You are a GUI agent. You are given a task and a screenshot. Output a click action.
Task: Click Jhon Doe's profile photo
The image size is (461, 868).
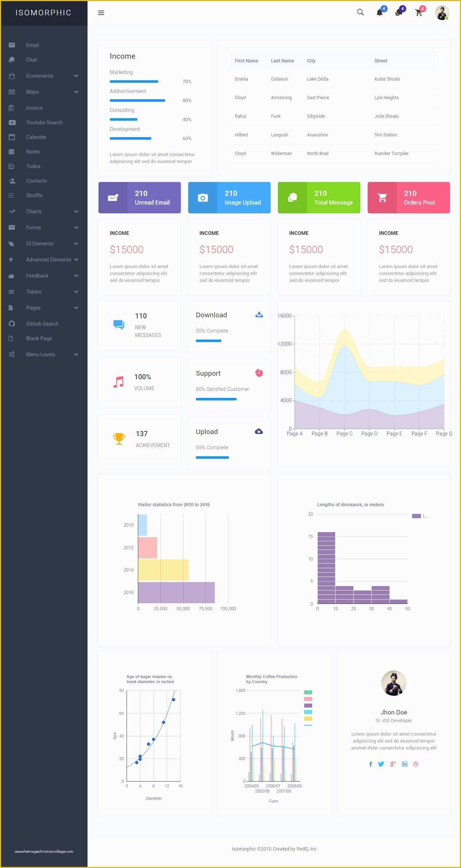point(394,683)
